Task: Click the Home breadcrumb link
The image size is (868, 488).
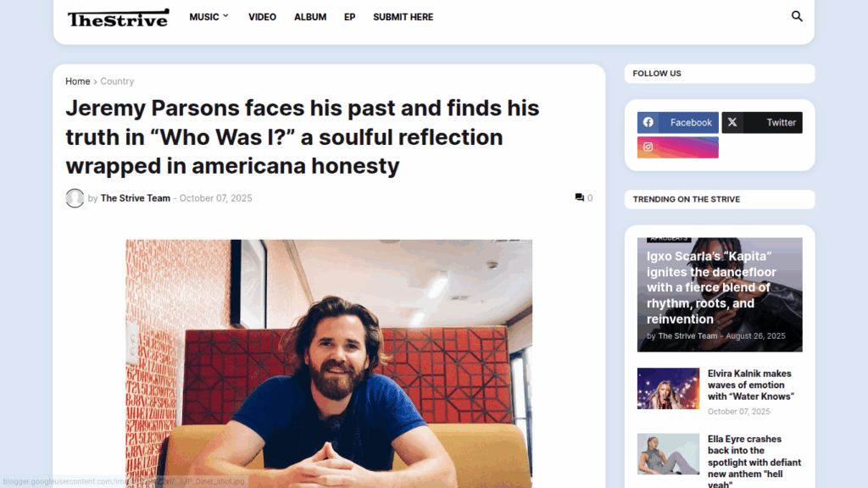Action: pos(78,81)
